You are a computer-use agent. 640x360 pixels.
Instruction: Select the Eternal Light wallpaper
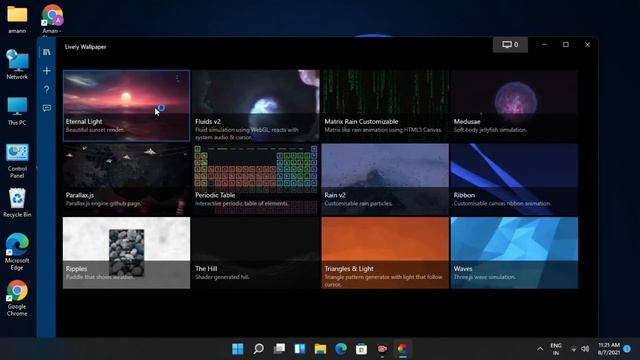click(x=127, y=106)
